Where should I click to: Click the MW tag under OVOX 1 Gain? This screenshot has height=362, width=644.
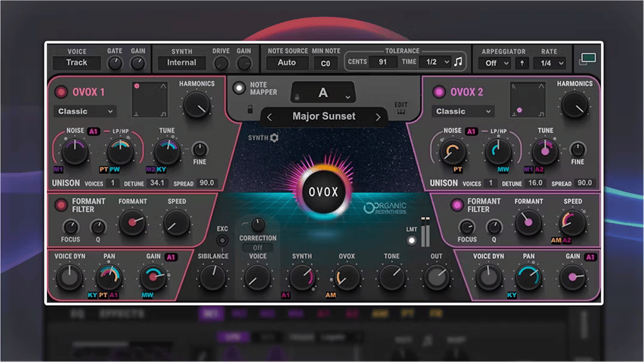(148, 295)
